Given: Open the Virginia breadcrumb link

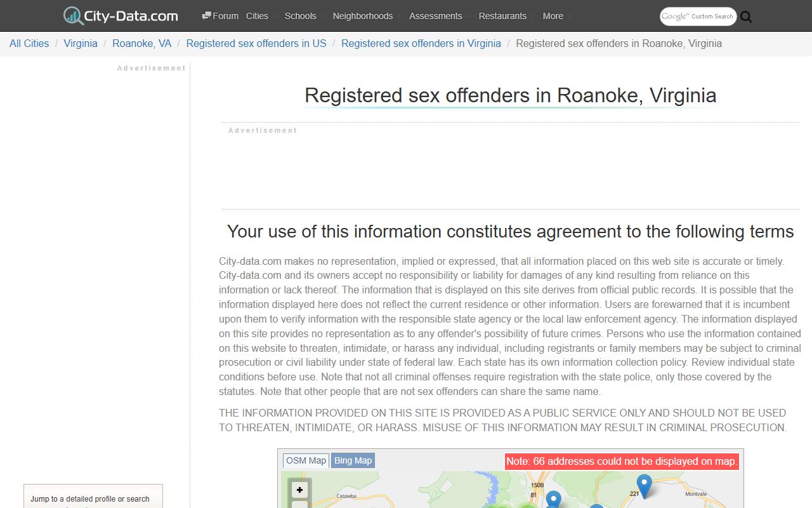Looking at the screenshot, I should (x=81, y=43).
